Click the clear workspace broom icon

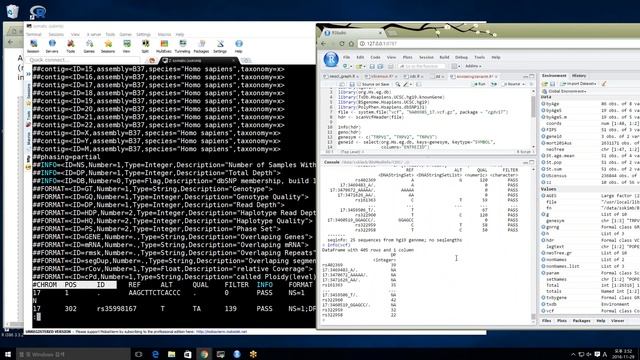pos(604,84)
